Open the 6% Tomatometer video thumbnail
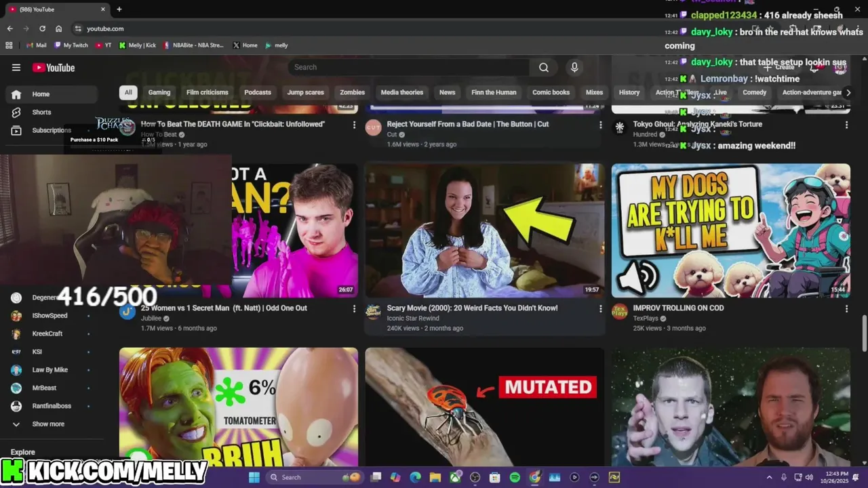 point(239,407)
